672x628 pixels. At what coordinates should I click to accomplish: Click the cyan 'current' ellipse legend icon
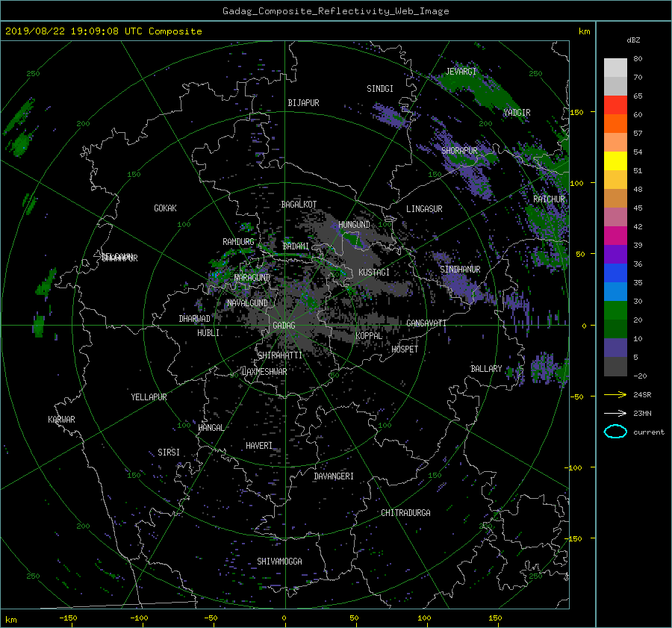(615, 432)
